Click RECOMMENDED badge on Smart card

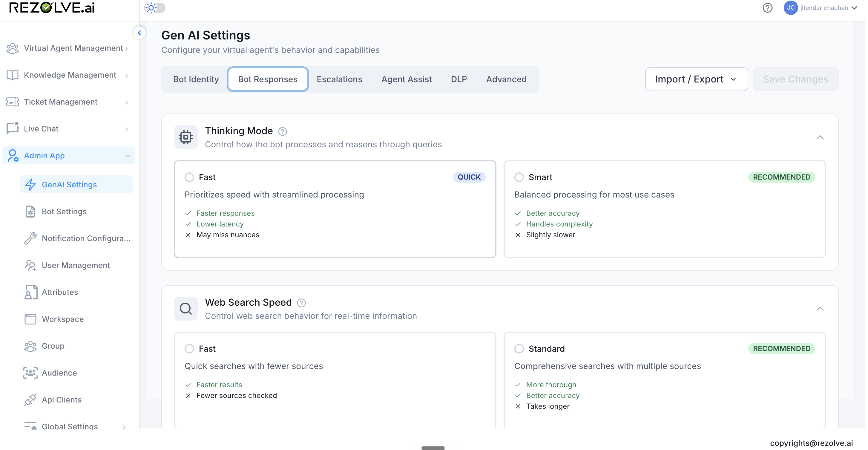[781, 177]
